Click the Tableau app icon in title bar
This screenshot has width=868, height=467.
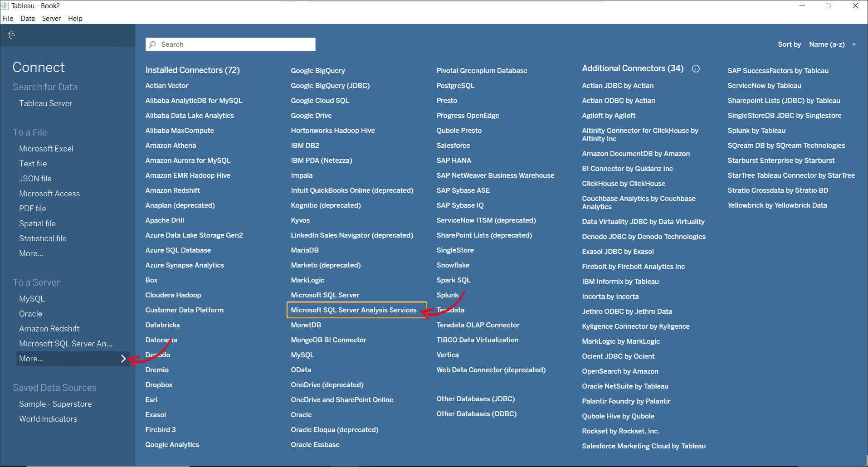5,6
